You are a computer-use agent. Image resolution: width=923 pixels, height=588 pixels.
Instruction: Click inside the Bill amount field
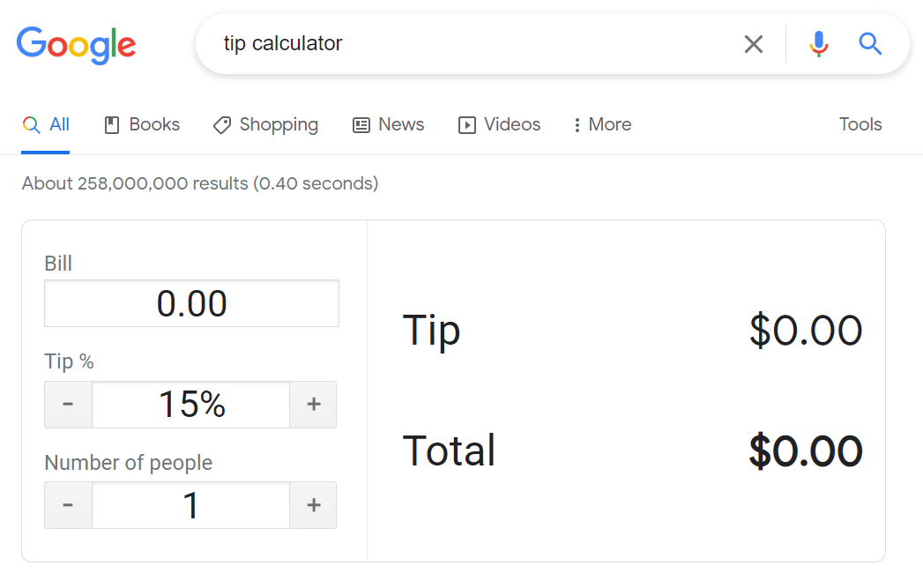191,302
